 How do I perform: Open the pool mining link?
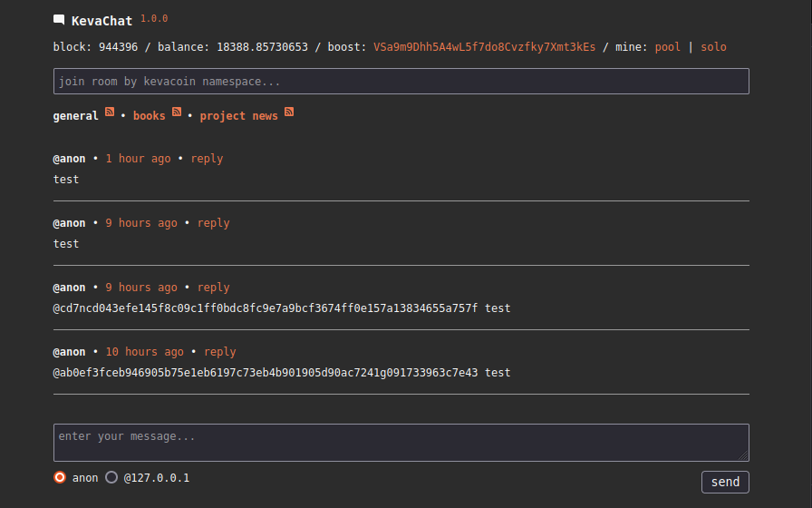pos(668,47)
